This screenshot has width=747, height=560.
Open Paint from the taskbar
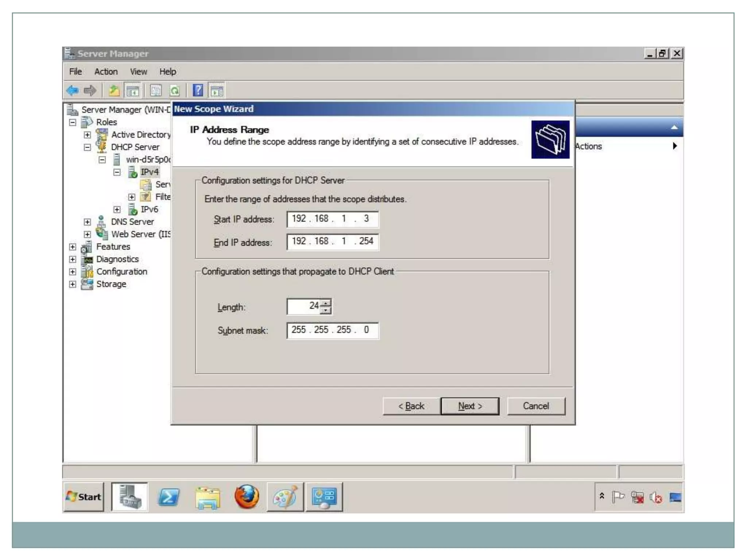pyautogui.click(x=285, y=497)
